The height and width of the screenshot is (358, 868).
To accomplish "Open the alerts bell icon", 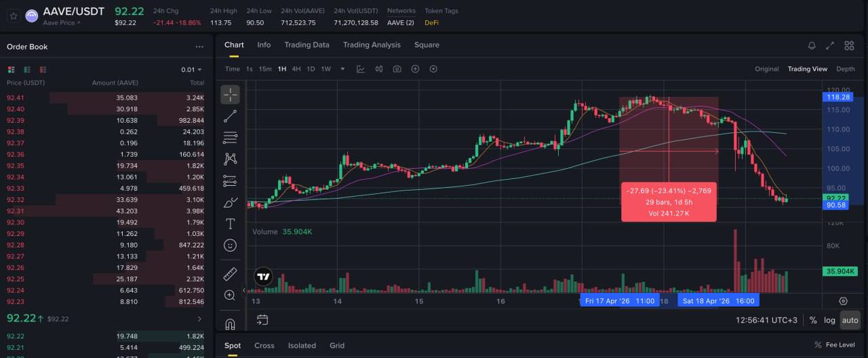I will (x=812, y=45).
